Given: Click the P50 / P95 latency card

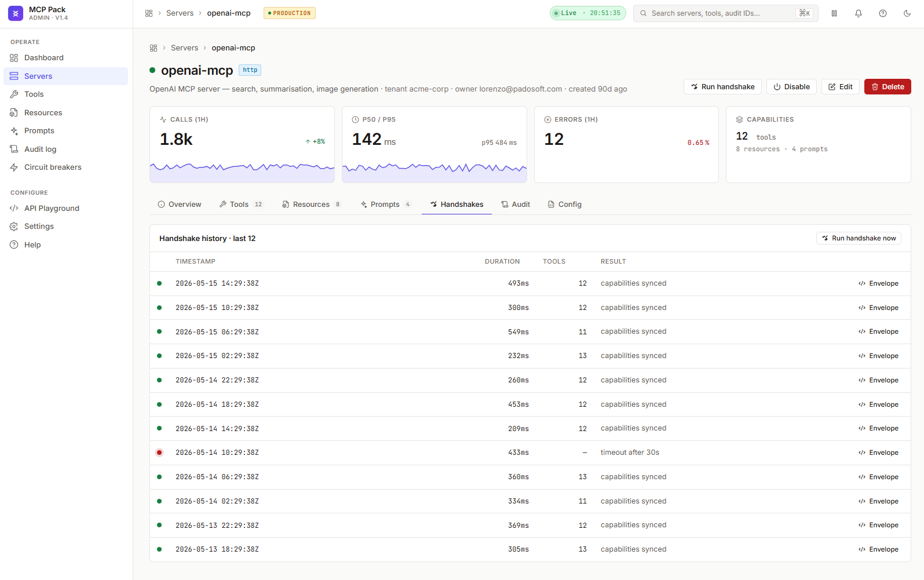Looking at the screenshot, I should click(434, 145).
